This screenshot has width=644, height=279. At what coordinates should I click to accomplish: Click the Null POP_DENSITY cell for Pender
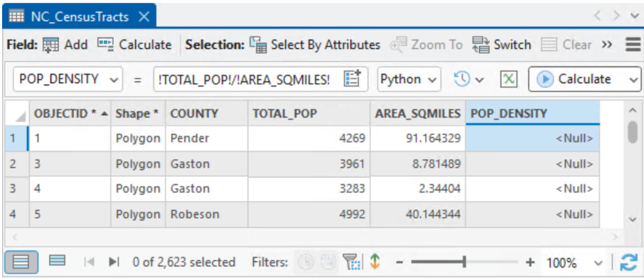click(x=532, y=138)
